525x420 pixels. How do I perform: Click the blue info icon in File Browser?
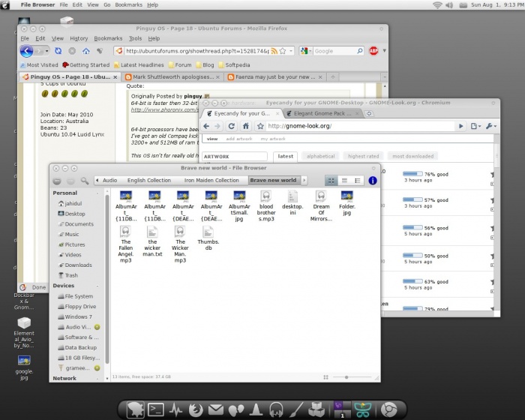[372, 181]
